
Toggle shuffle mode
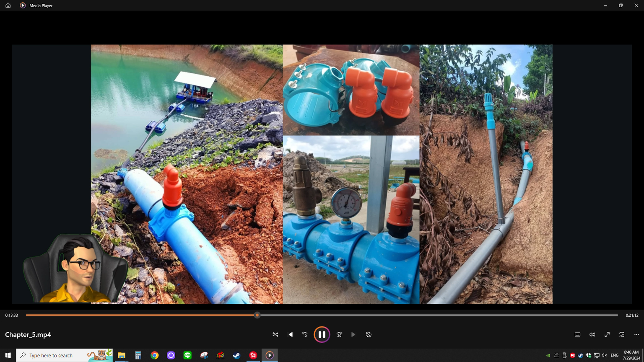(x=275, y=334)
